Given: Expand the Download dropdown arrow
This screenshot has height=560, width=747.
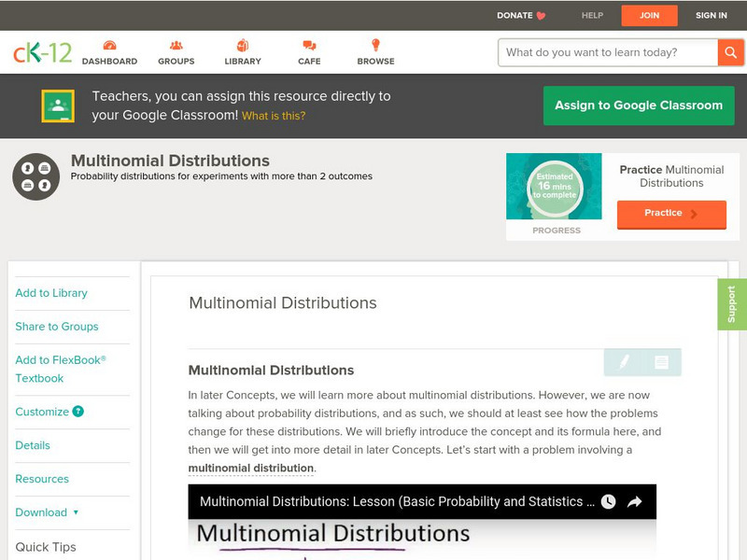Looking at the screenshot, I should tap(76, 512).
